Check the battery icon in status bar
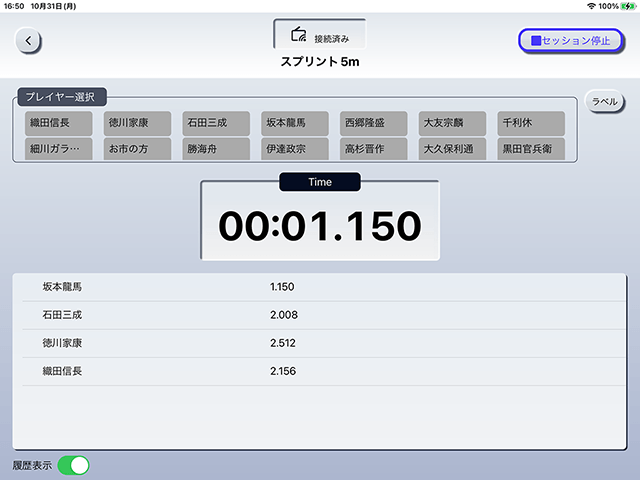640x480 pixels. [x=627, y=6]
